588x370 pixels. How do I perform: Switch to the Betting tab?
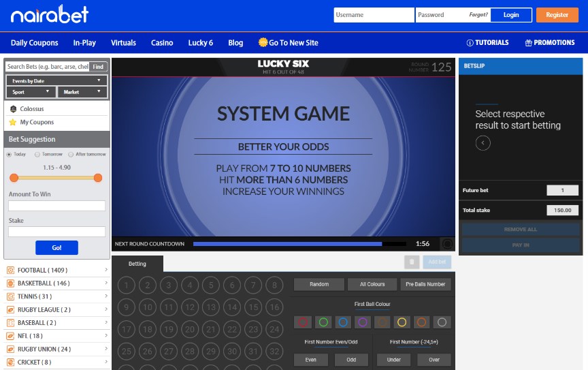point(137,264)
